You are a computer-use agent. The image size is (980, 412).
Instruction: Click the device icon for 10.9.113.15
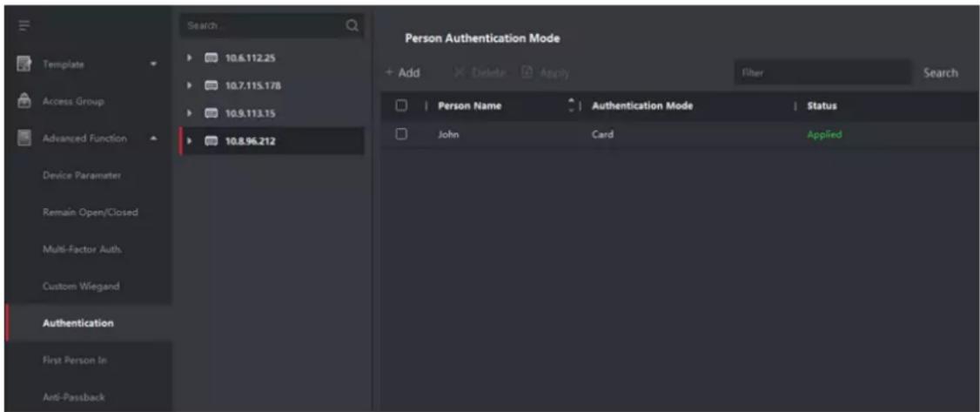point(211,114)
